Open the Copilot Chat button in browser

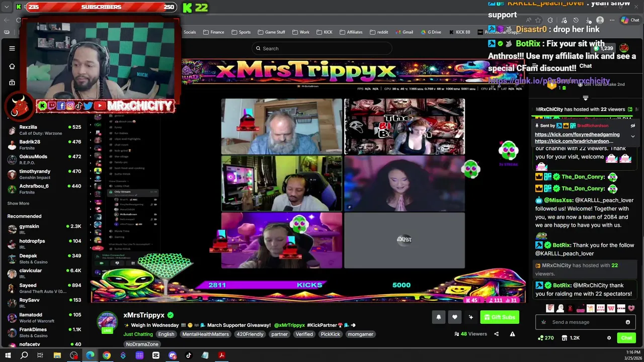point(630,20)
